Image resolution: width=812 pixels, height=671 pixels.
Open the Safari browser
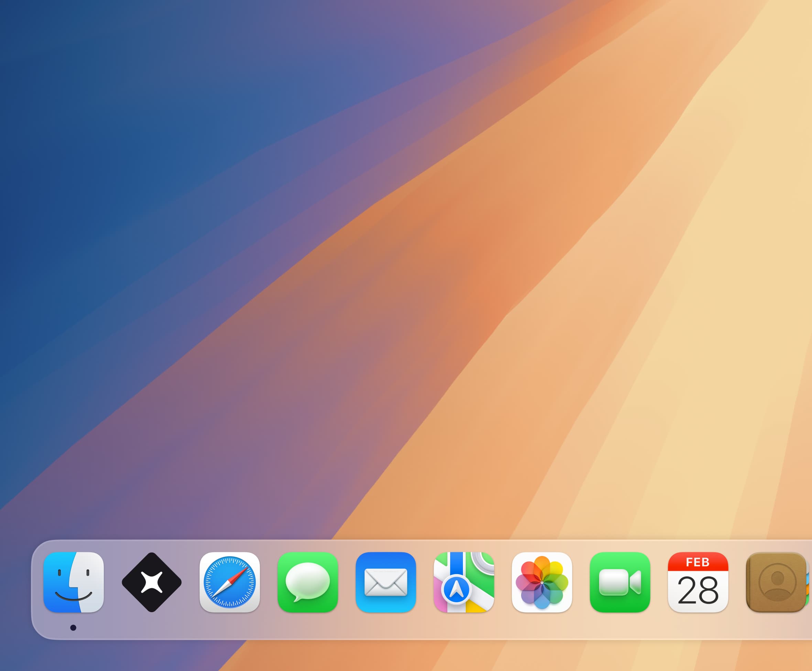[x=229, y=582]
